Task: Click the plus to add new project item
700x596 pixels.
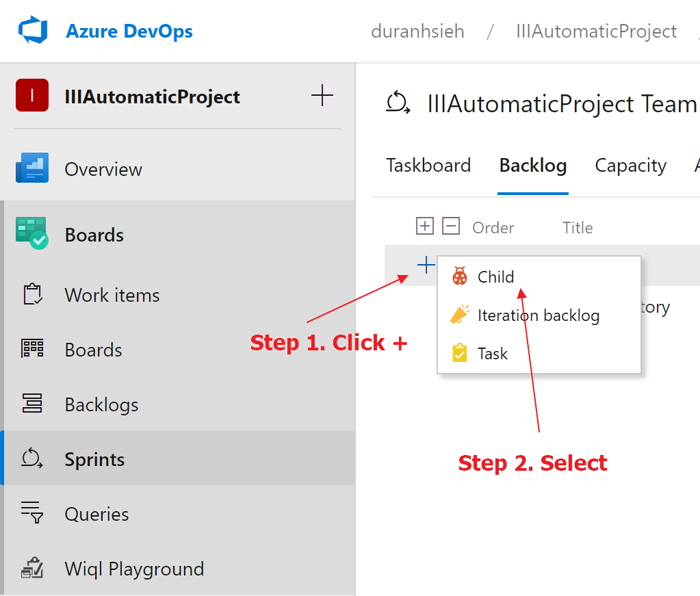Action: (x=322, y=95)
